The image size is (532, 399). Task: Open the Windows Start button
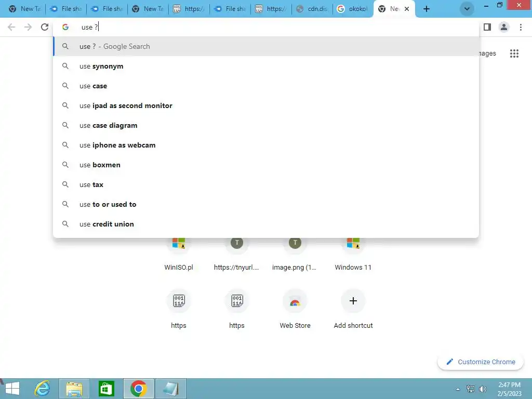pos(12,389)
